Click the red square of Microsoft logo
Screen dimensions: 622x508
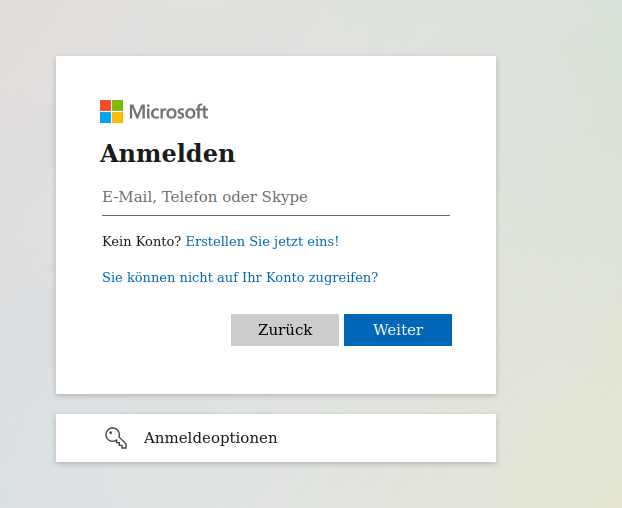click(x=105, y=105)
